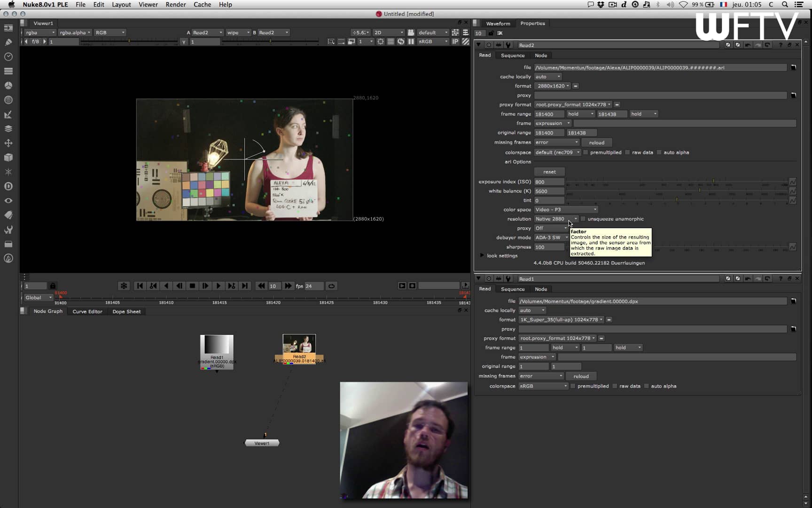This screenshot has width=812, height=508.
Task: Toggle raw data for the Read1 node
Action: pos(615,386)
